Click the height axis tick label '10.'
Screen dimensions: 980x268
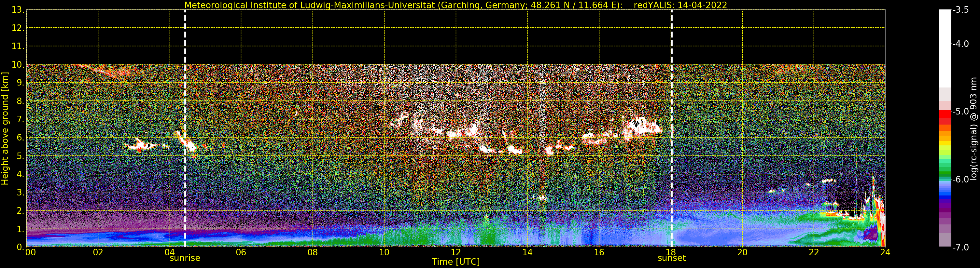pyautogui.click(x=18, y=64)
